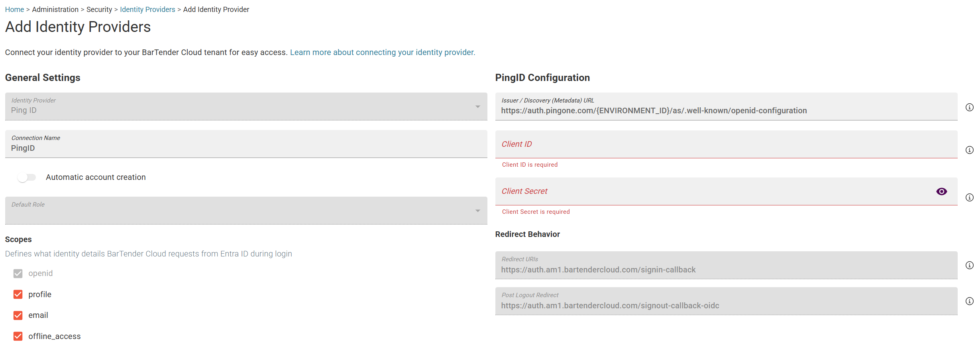The image size is (980, 349).
Task: Uncheck the profile scope checkbox
Action: point(18,294)
